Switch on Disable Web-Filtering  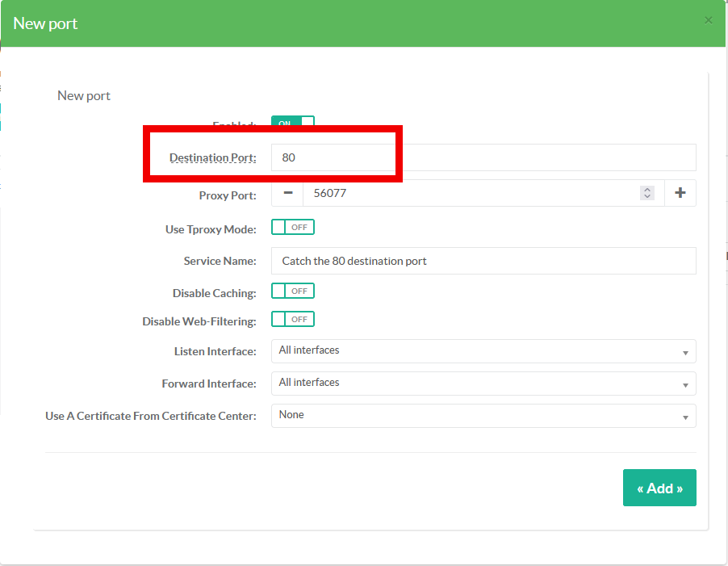(x=292, y=320)
